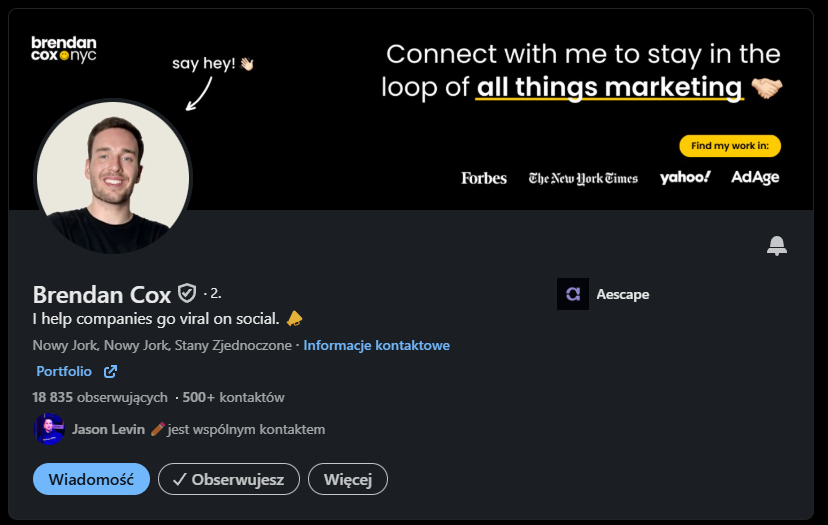
Task: Toggle the Obserwujesz following button
Action: pos(229,479)
